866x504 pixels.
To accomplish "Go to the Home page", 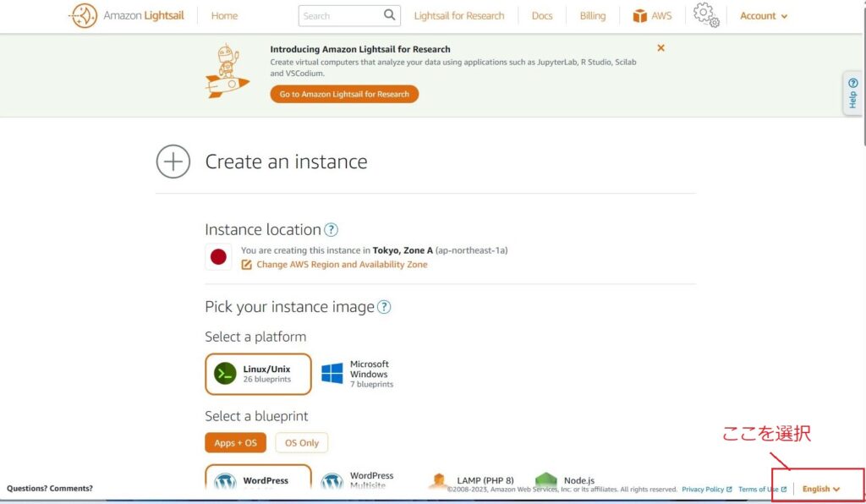I will [224, 16].
